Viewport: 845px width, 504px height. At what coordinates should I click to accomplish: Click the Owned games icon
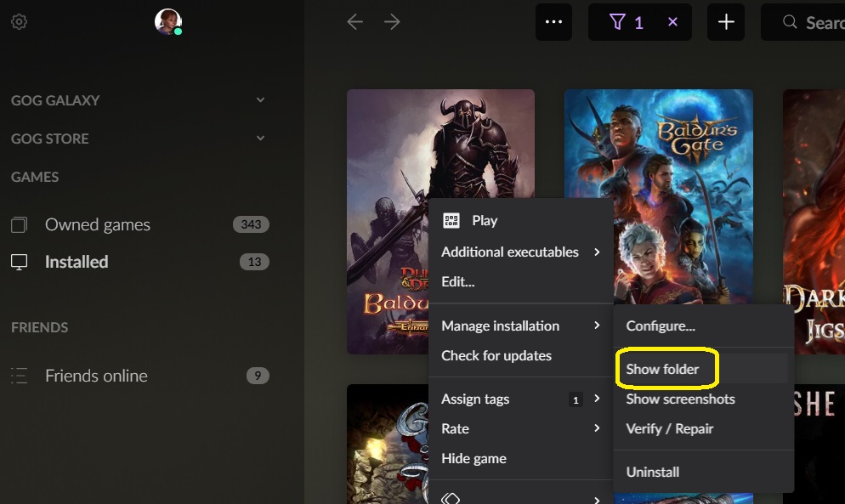coord(19,224)
